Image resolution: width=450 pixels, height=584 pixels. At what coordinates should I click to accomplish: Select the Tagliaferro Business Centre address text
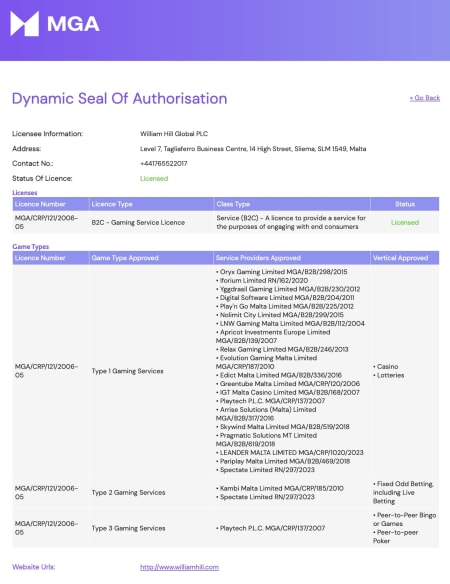(x=253, y=149)
